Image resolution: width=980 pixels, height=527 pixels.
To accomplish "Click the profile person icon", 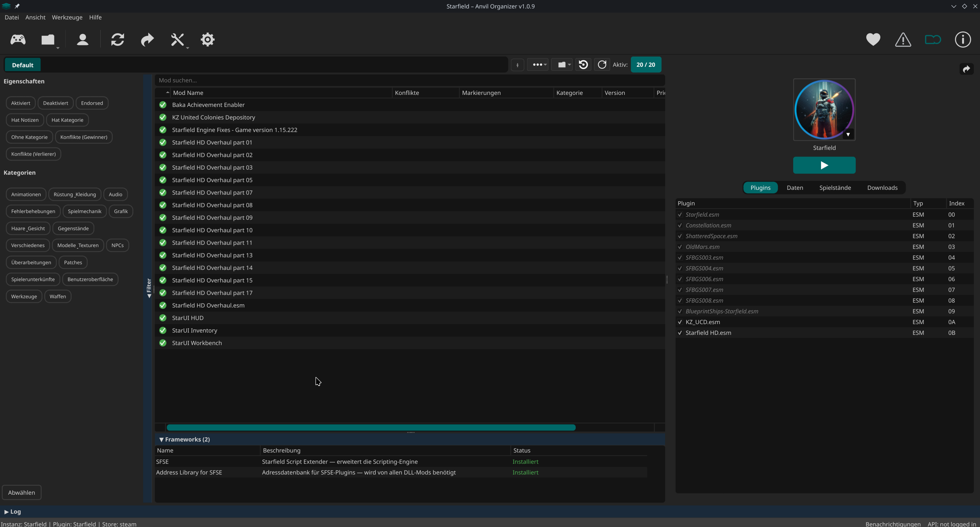I will point(83,40).
